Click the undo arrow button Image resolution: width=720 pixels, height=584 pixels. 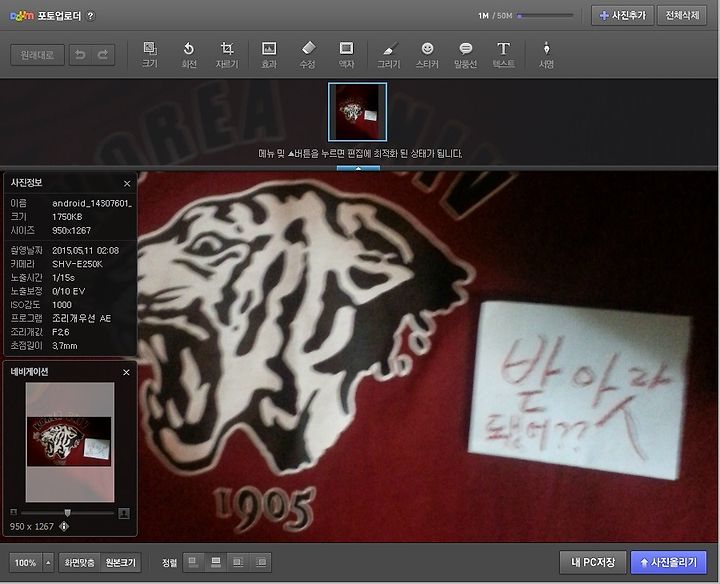point(80,55)
